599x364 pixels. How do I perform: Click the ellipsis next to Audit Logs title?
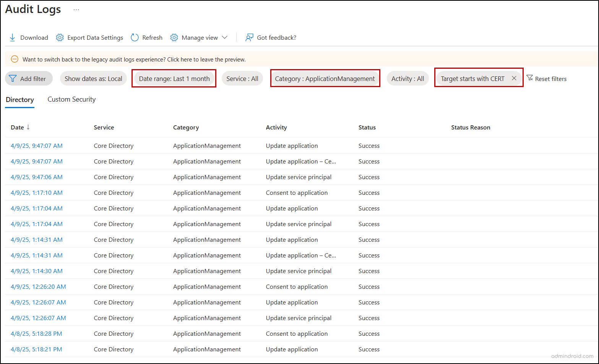76,9
